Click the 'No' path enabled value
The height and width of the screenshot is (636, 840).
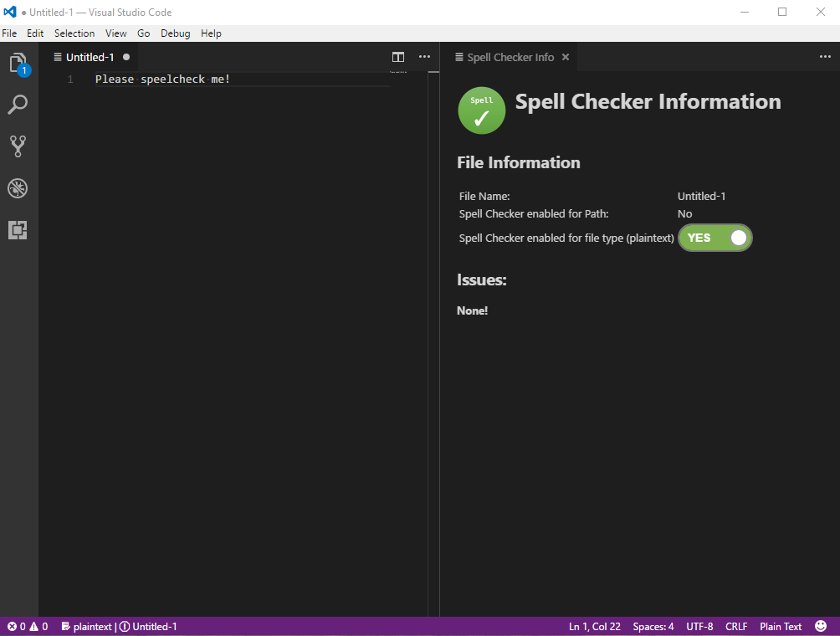pyautogui.click(x=684, y=213)
